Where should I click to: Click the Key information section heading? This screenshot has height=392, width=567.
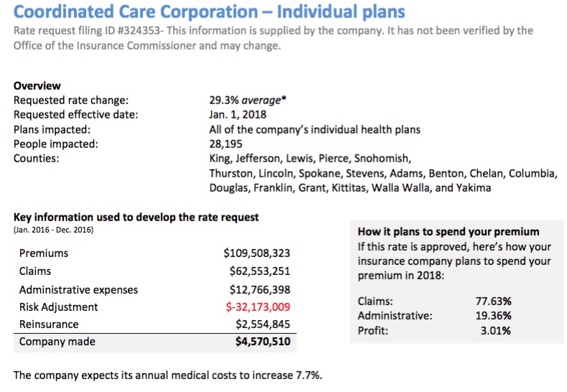click(136, 217)
